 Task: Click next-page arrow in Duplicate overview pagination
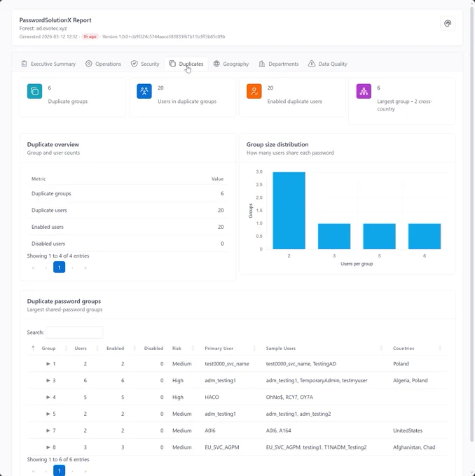click(x=72, y=267)
